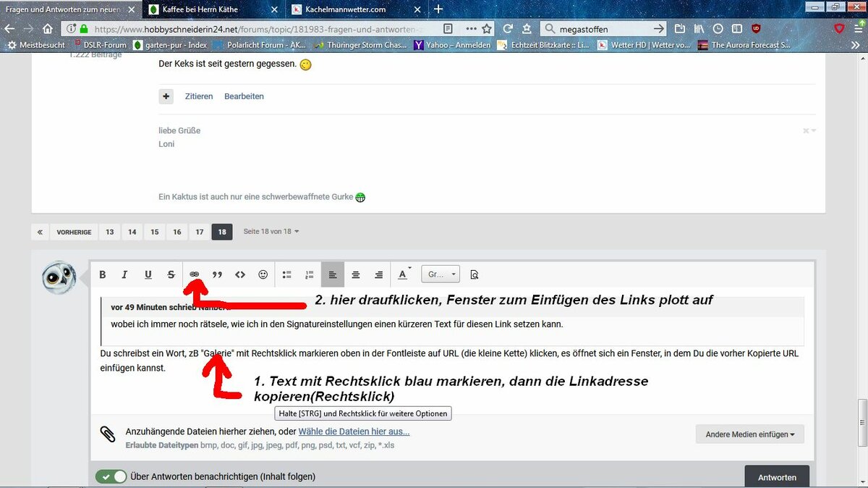Click the uBlock Origin extension icon
Screen dimensions: 868x488
coord(756,29)
